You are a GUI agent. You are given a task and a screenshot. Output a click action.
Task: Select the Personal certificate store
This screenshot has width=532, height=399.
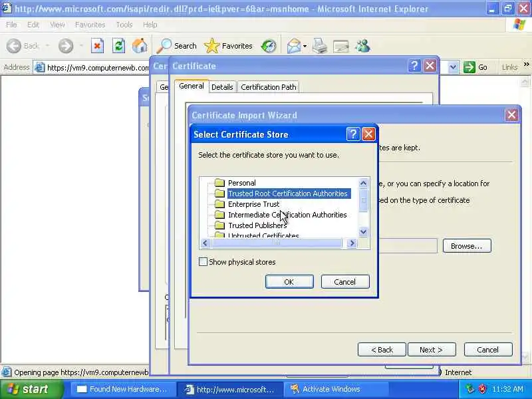coord(242,183)
